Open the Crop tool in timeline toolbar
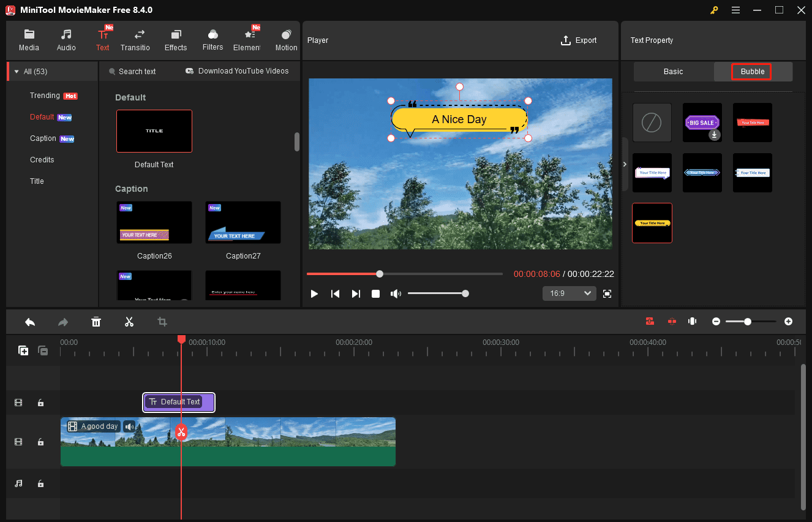Viewport: 812px width, 522px height. click(162, 322)
